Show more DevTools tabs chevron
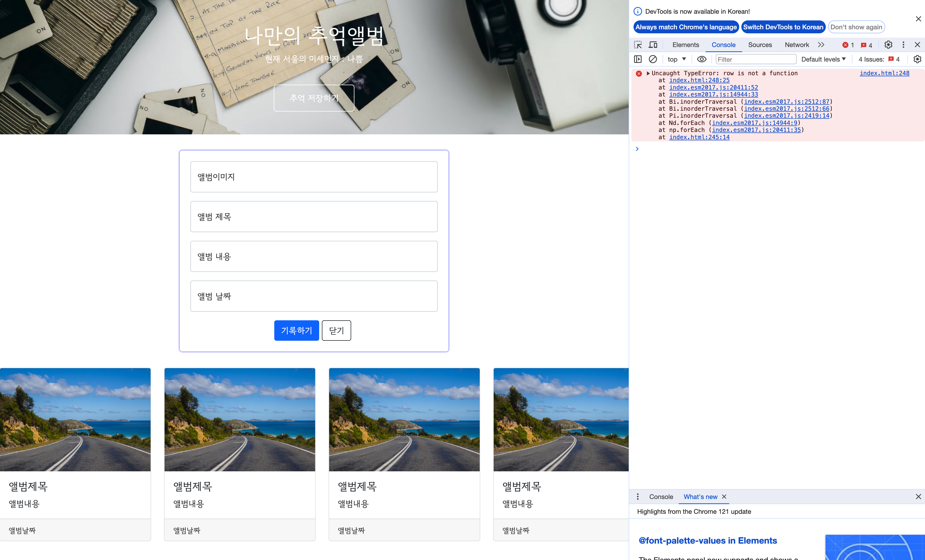Image resolution: width=925 pixels, height=560 pixels. (x=821, y=45)
